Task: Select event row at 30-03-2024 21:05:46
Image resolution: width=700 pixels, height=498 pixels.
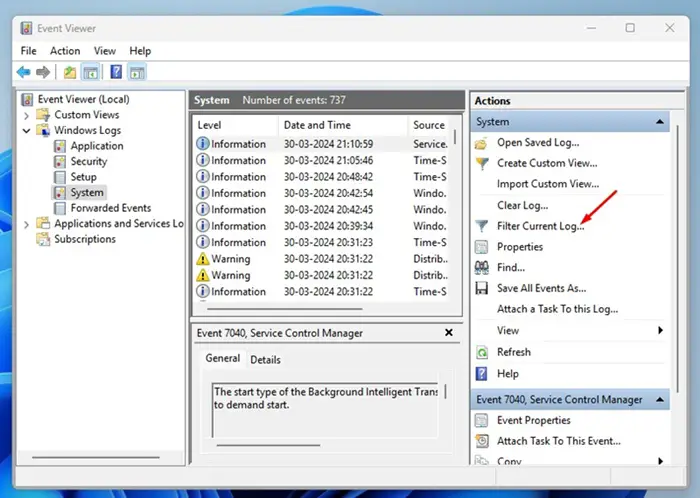Action: [321, 161]
